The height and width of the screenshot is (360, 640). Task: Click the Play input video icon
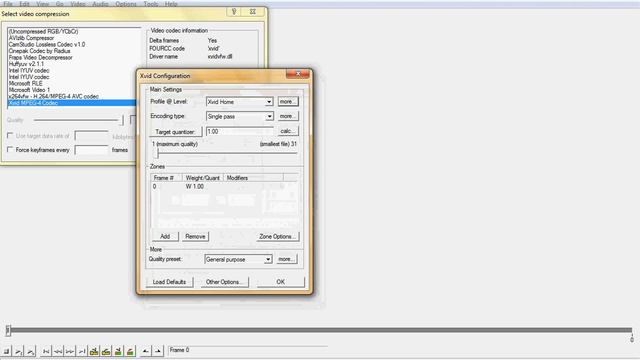(x=19, y=351)
